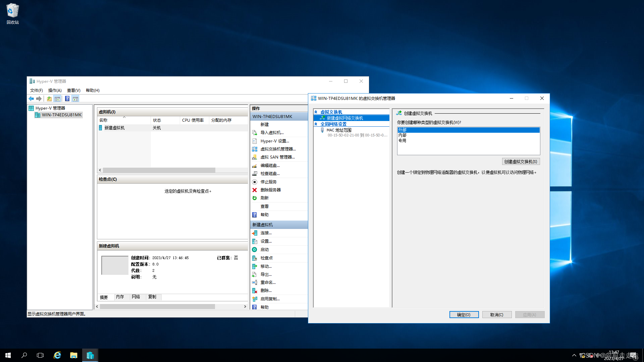
Task: Collapse the 虚拟交换机 section
Action: [316, 112]
